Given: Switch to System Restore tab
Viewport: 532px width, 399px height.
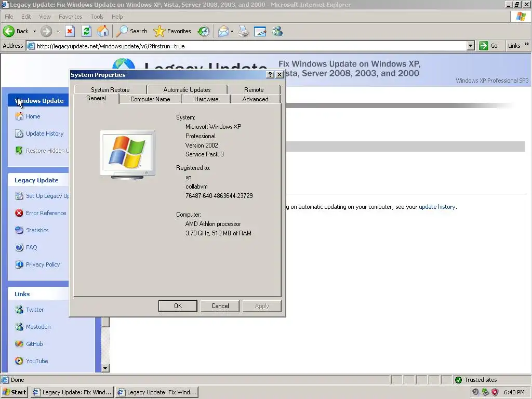Looking at the screenshot, I should pos(110,89).
